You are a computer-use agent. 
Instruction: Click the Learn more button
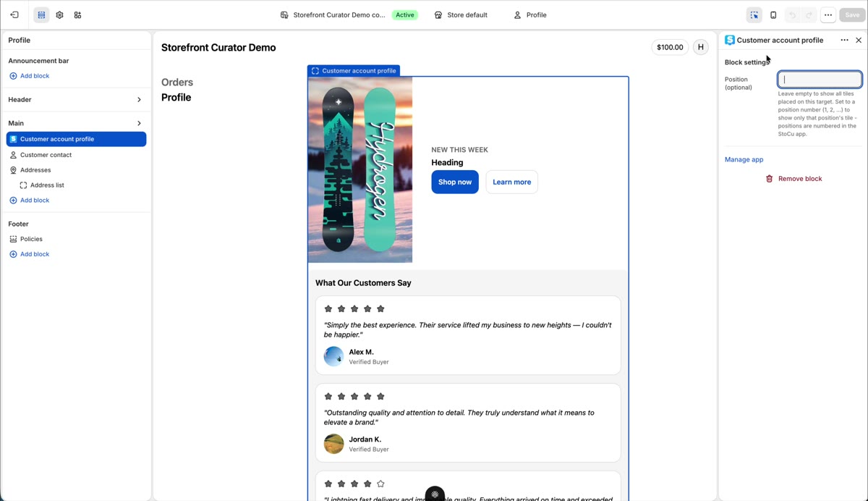click(x=512, y=182)
